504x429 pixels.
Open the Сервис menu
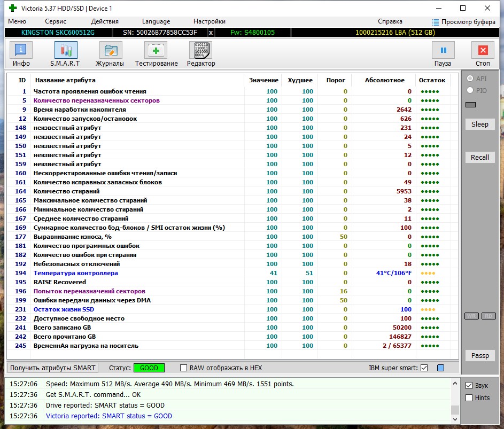pyautogui.click(x=55, y=21)
